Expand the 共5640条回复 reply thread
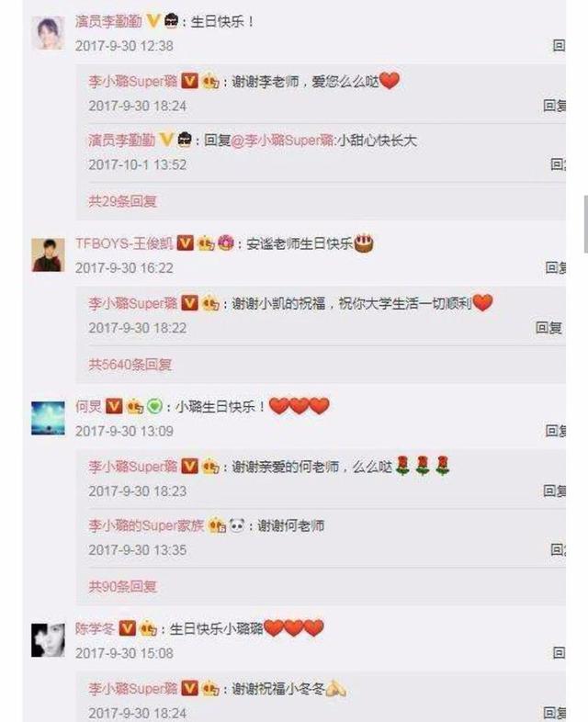This screenshot has width=588, height=722. [130, 365]
